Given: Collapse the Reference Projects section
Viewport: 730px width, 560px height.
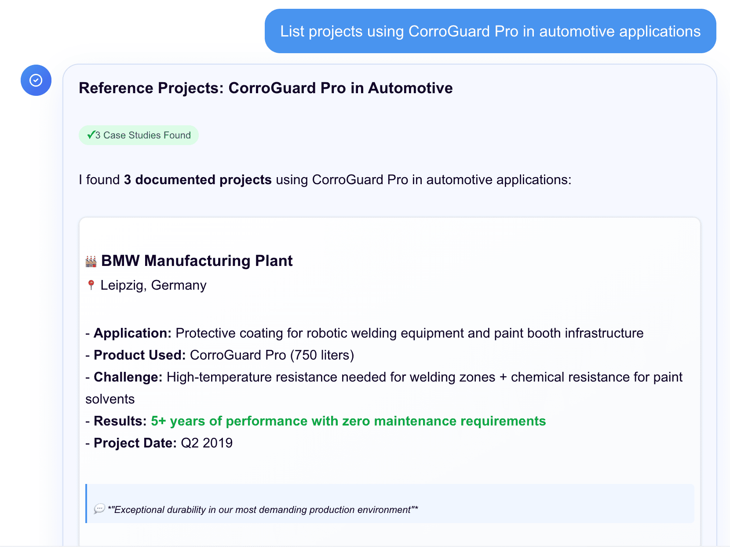Looking at the screenshot, I should [265, 88].
